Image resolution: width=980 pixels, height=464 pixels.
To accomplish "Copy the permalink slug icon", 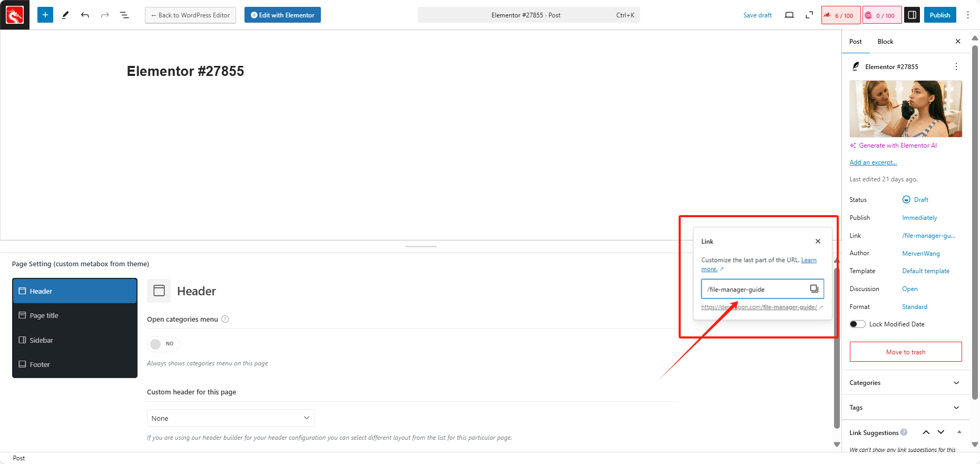I will 814,288.
